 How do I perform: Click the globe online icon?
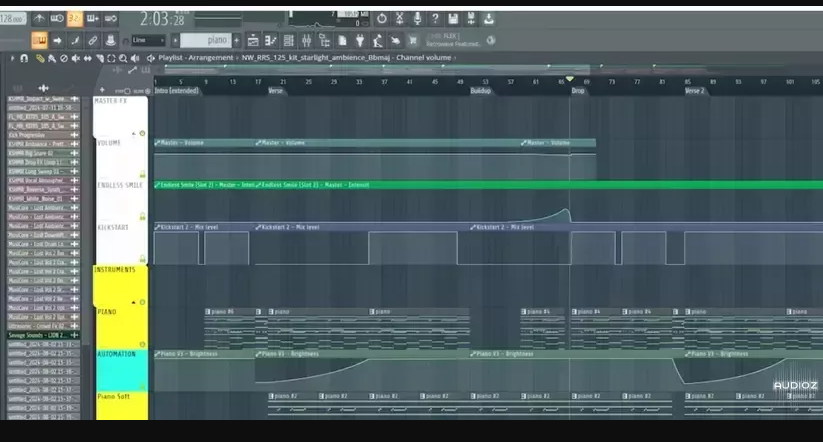click(x=491, y=40)
